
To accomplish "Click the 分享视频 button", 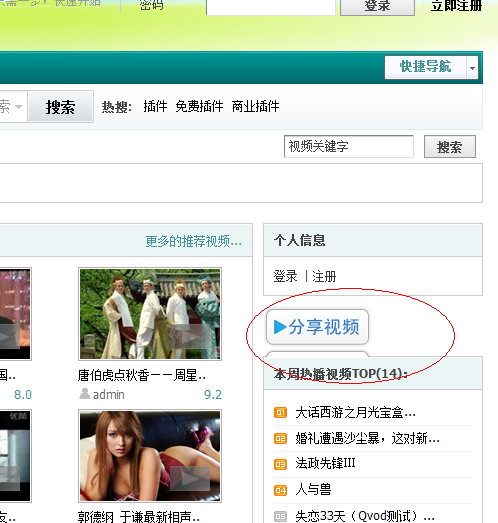I will pos(317,327).
